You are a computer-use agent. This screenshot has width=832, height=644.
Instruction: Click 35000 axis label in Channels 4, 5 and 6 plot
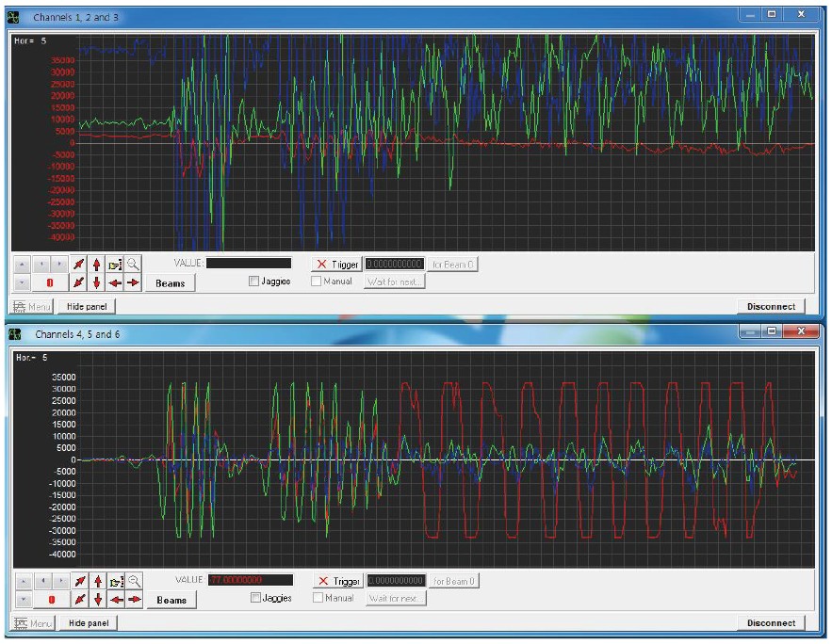(64, 378)
